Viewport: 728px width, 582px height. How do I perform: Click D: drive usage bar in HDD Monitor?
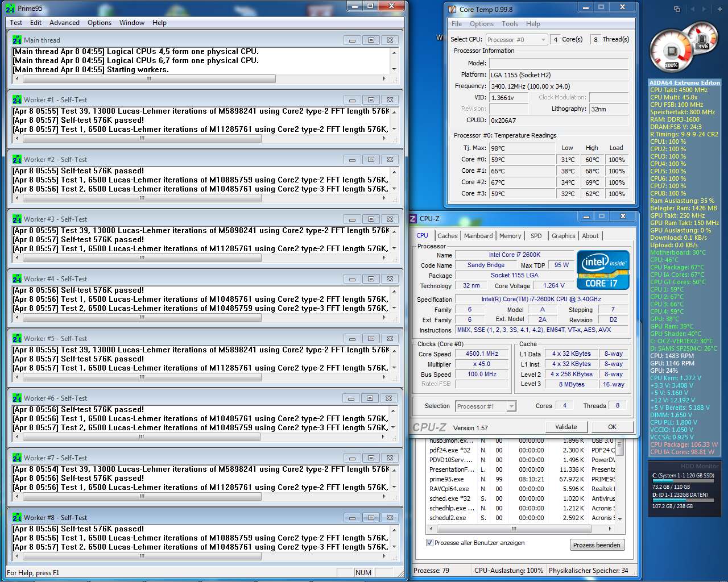point(682,500)
